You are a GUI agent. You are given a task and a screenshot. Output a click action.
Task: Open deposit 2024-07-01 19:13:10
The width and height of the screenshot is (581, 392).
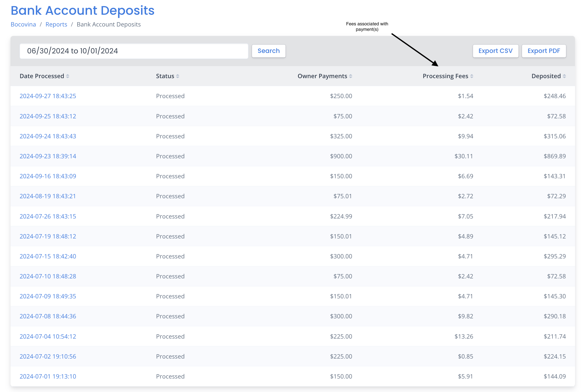pos(48,376)
